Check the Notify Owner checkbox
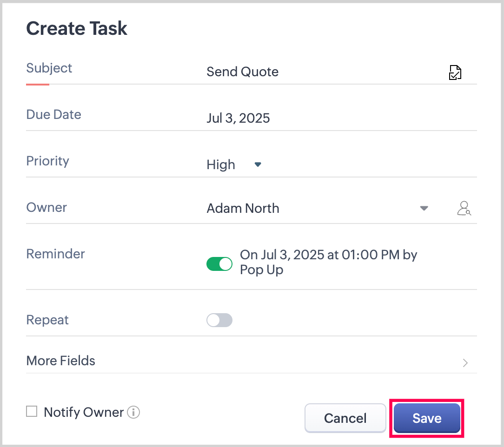This screenshot has width=504, height=447. tap(32, 412)
